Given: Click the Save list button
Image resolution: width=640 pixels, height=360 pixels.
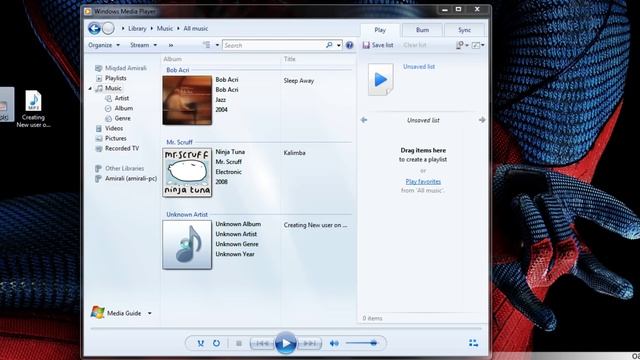Looking at the screenshot, I should pyautogui.click(x=378, y=45).
